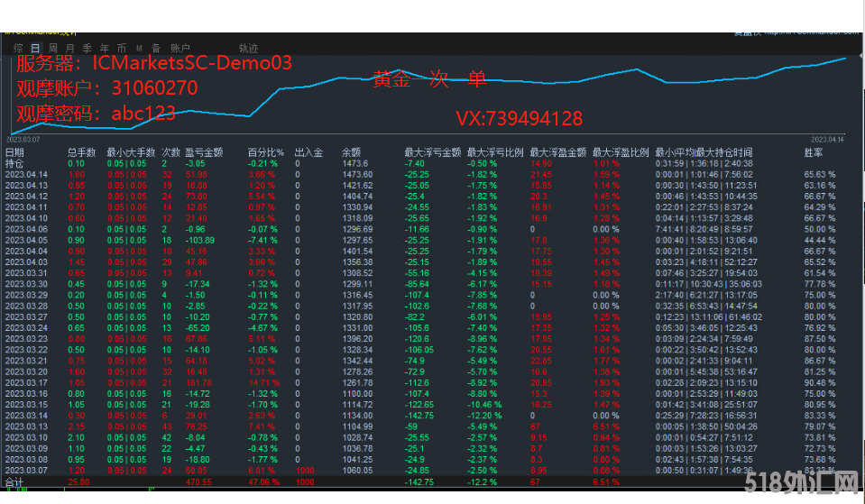Select the 2023.03.28 date row
Screen dimensions: 865x504
[26, 306]
